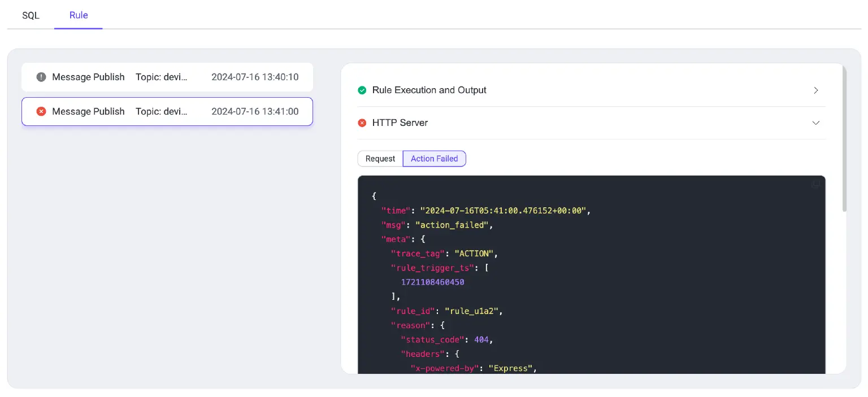Click the "HTTP Server" section title
Image resolution: width=868 pixels, height=397 pixels.
click(x=400, y=123)
